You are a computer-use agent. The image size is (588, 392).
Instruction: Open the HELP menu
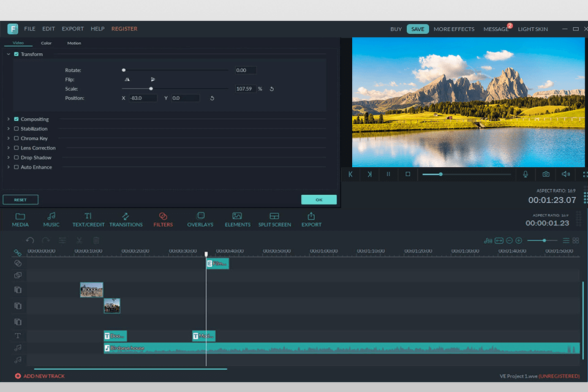pos(97,29)
